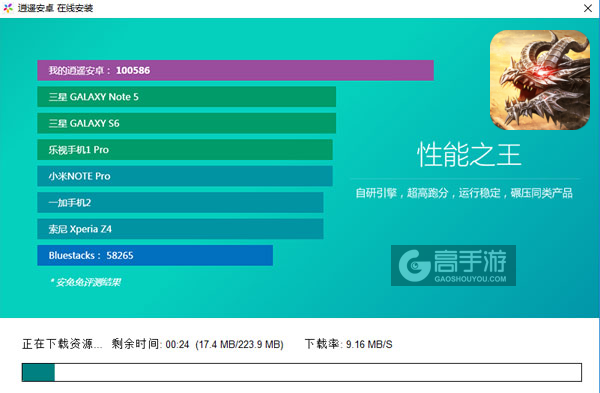Click the Bluestacks: 58265 score bar
Screen dimensions: 600x393
pyautogui.click(x=155, y=255)
